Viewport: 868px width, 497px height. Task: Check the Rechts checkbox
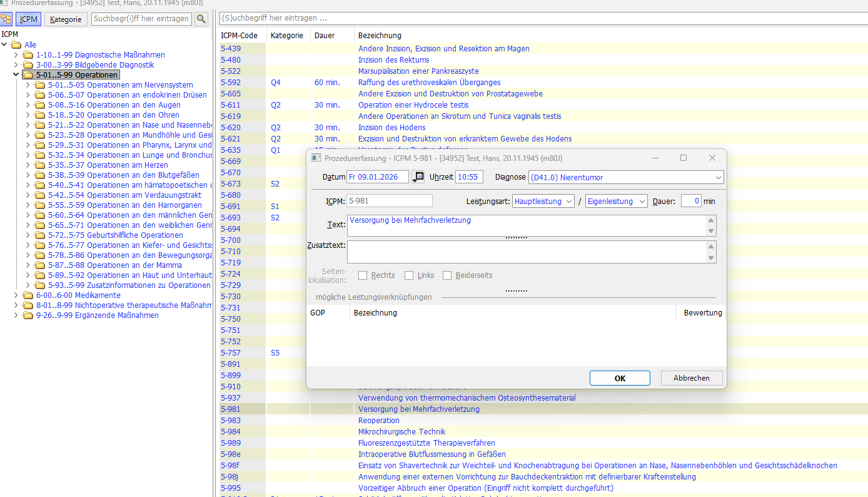click(x=363, y=275)
